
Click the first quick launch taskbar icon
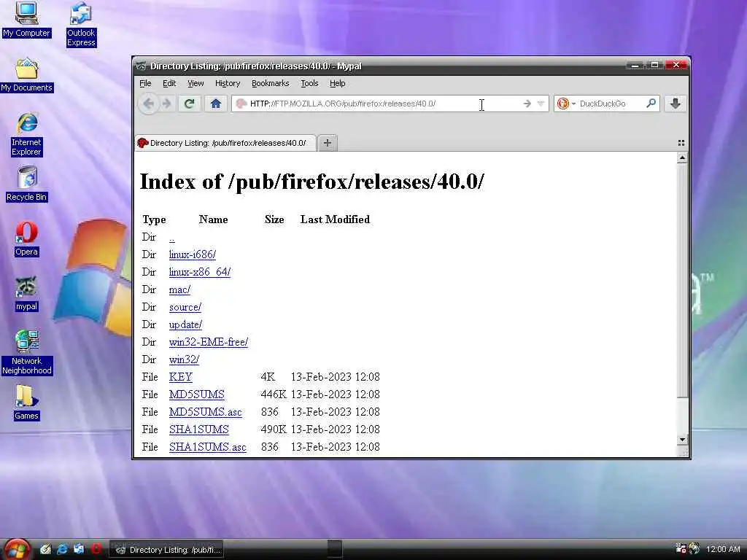point(45,549)
